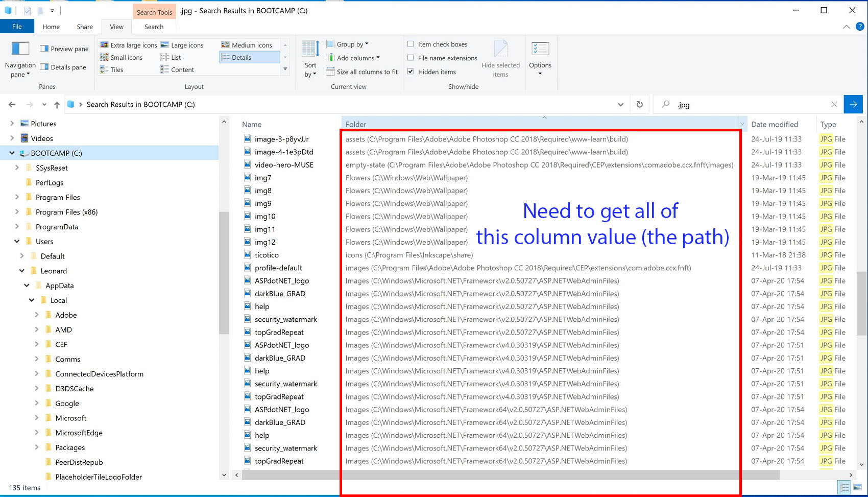Click the file list vertical scrollbar thumb

[862, 304]
